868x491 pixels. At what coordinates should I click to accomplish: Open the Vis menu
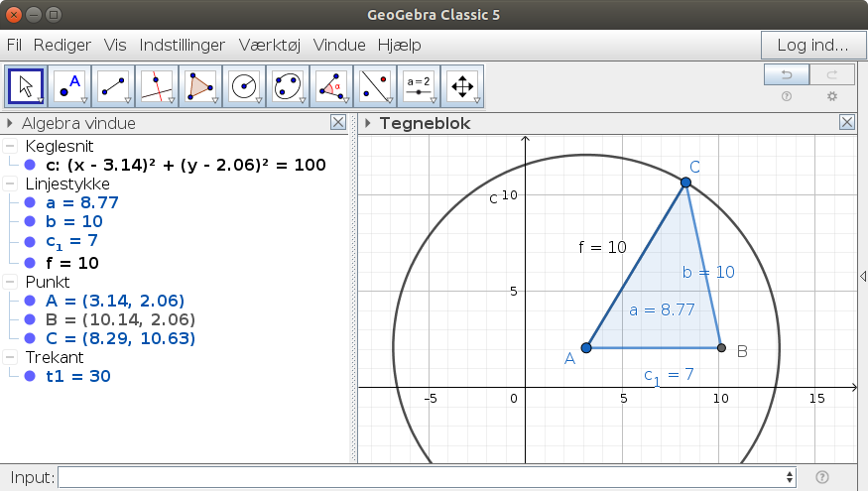click(x=115, y=45)
